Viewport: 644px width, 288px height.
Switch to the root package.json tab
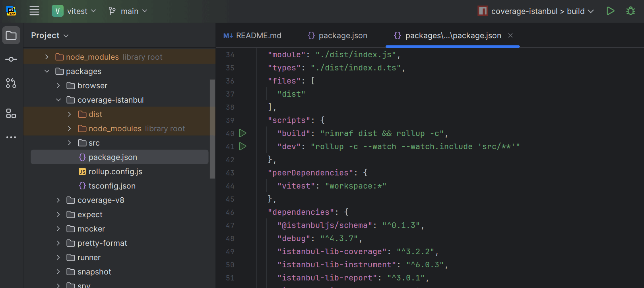(338, 35)
